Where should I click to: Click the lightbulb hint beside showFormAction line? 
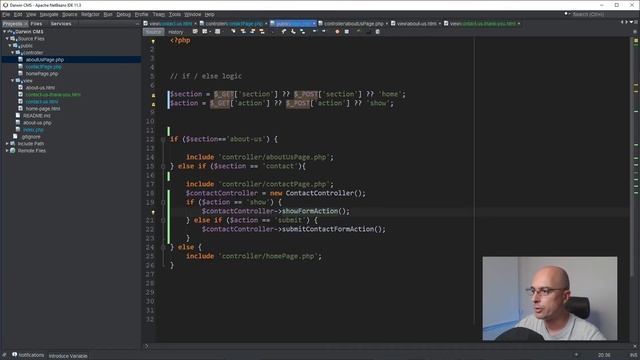tap(153, 212)
